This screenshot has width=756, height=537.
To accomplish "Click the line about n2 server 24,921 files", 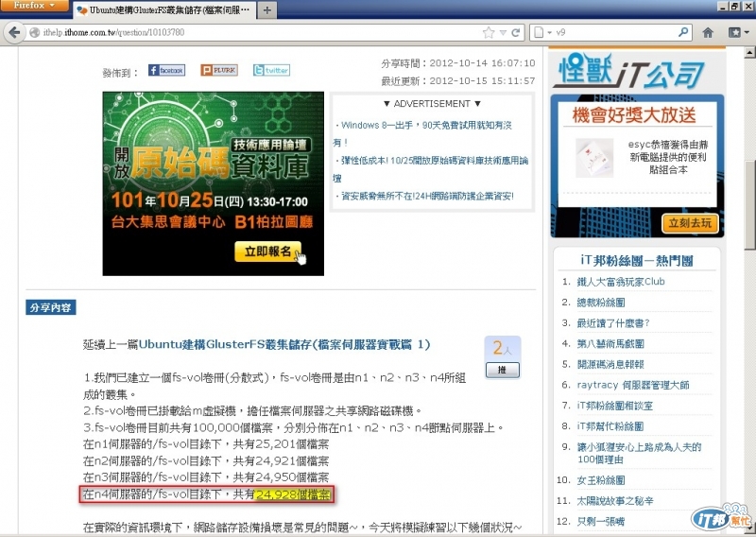I will (x=206, y=460).
